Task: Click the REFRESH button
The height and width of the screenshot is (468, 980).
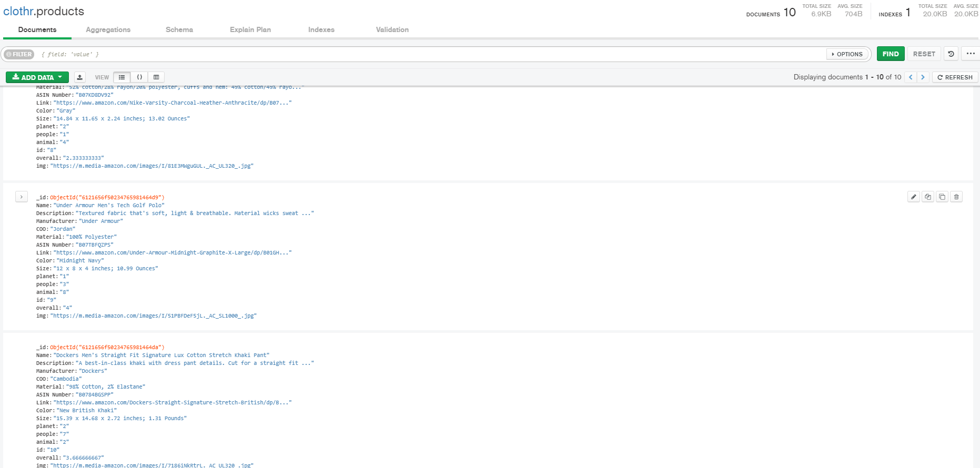Action: [x=955, y=77]
